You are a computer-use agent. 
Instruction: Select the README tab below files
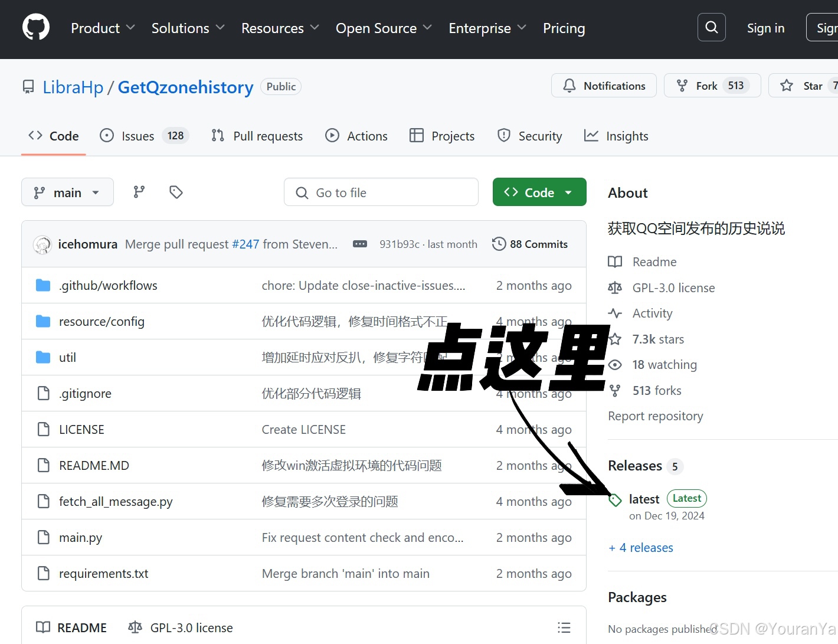coord(71,627)
